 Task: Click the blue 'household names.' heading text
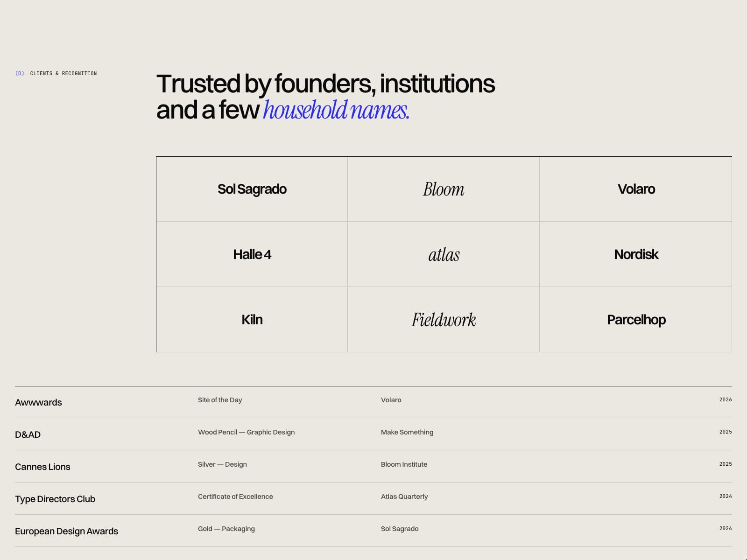[336, 110]
